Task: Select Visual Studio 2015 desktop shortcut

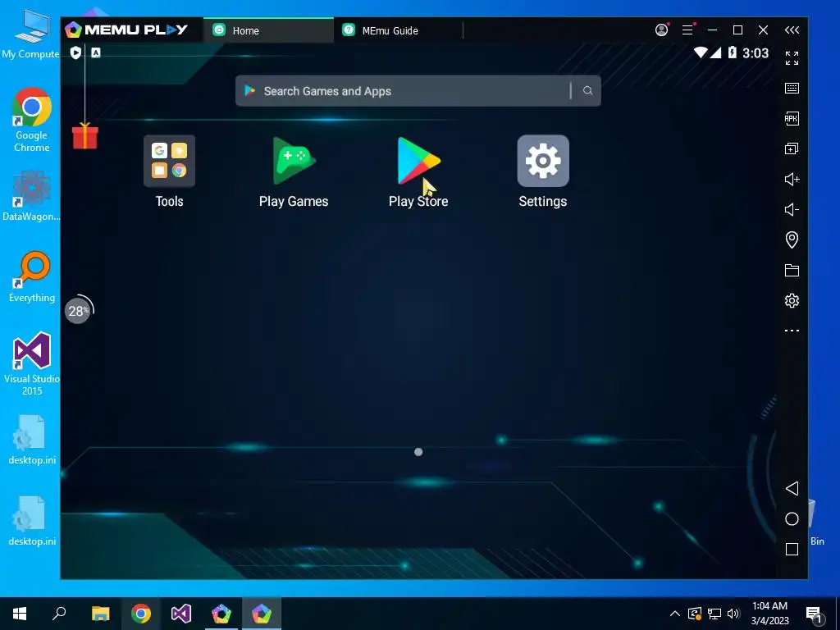Action: 32,363
